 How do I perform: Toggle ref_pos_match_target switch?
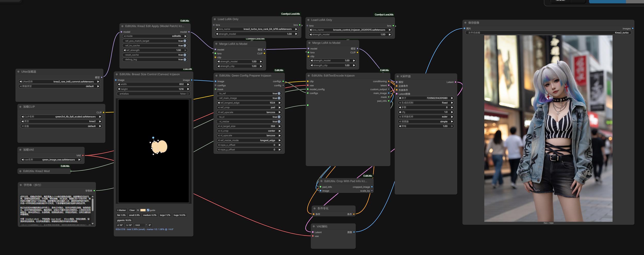pos(185,41)
